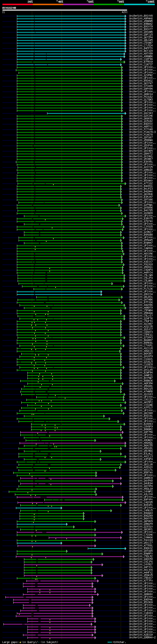Click the red 20% identity legend segment
Image resolution: width=157 pixels, height=644 pixels.
tap(17, 4)
